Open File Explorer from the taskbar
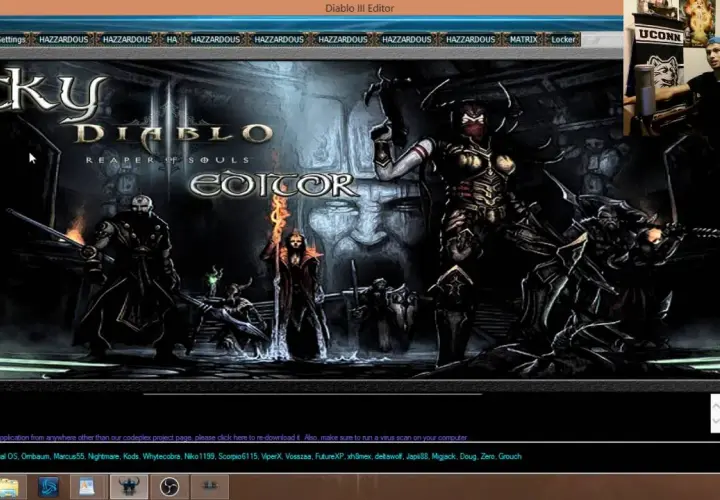This screenshot has height=500, width=720. [9, 487]
